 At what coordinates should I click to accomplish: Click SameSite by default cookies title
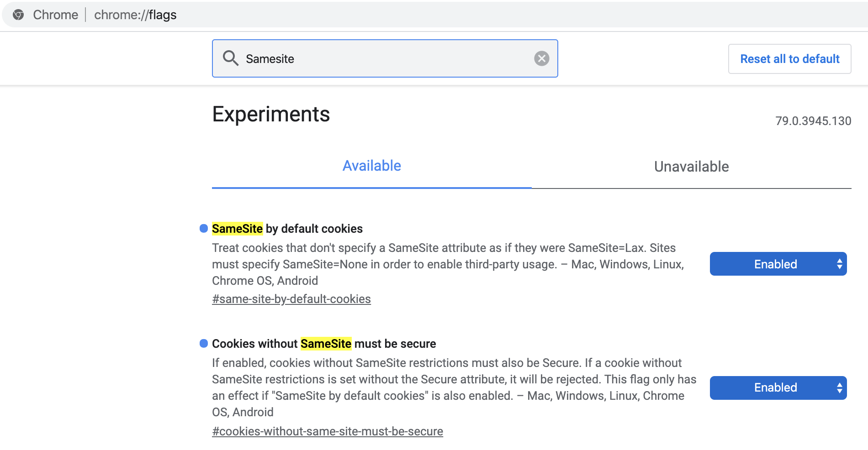tap(287, 229)
